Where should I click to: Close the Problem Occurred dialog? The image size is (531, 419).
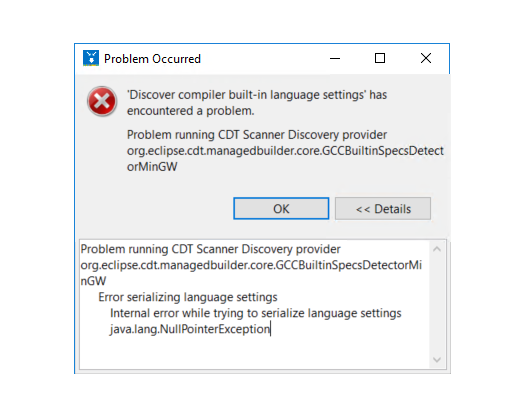(426, 58)
